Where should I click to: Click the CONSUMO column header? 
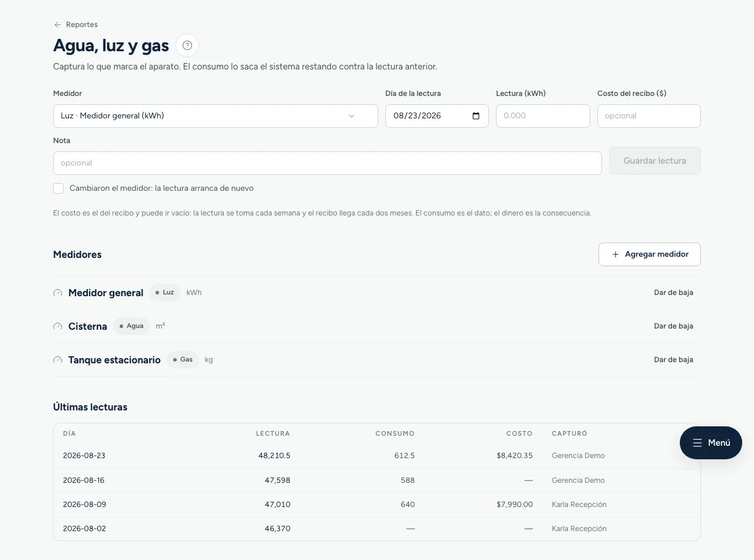click(x=395, y=433)
